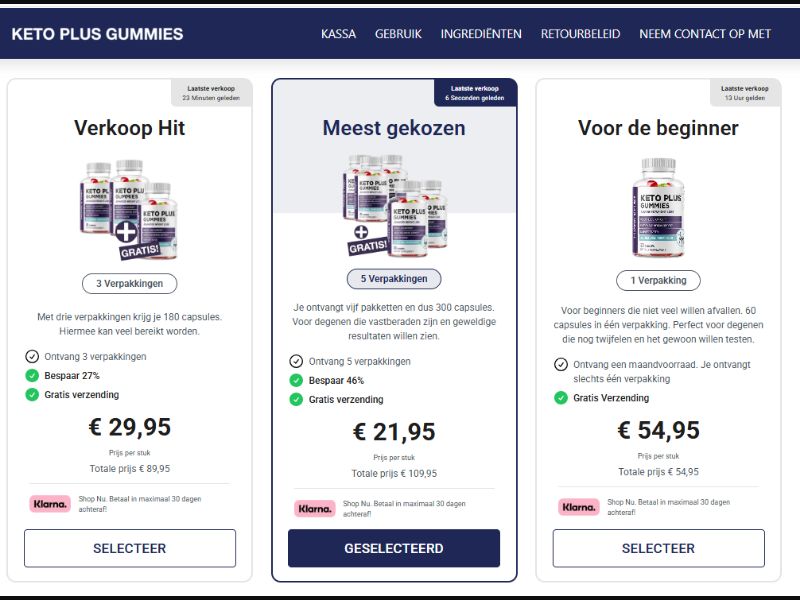Click the circled checkmark beside Ontvang een maandvoorraad
This screenshot has height=600, width=800.
560,363
